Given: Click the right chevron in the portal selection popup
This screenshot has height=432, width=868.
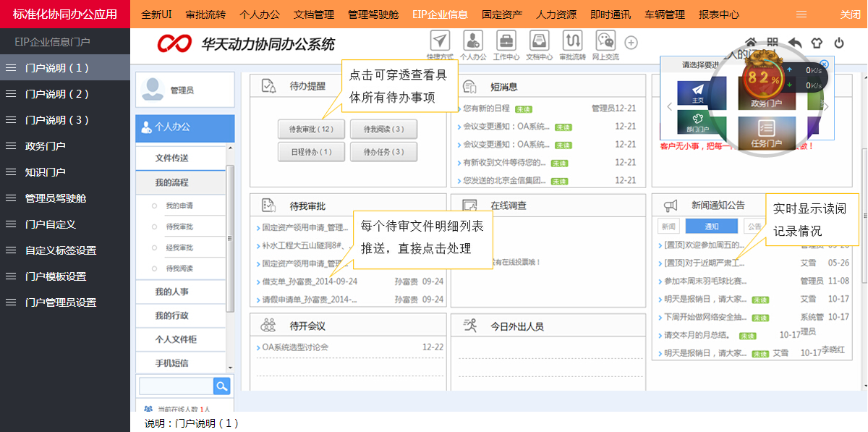Looking at the screenshot, I should point(825,106).
